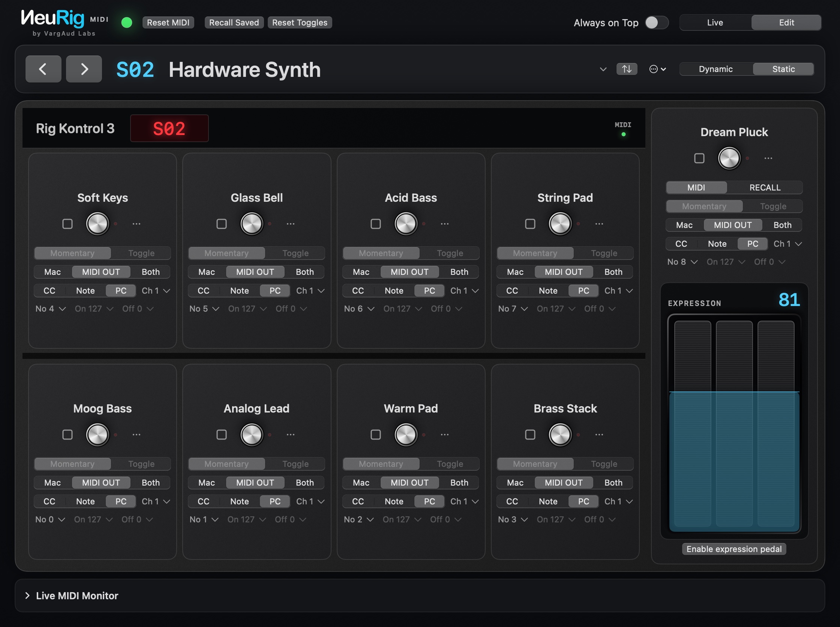This screenshot has width=840, height=627.
Task: Open Moog Bass more options ellipsis
Action: (x=136, y=435)
